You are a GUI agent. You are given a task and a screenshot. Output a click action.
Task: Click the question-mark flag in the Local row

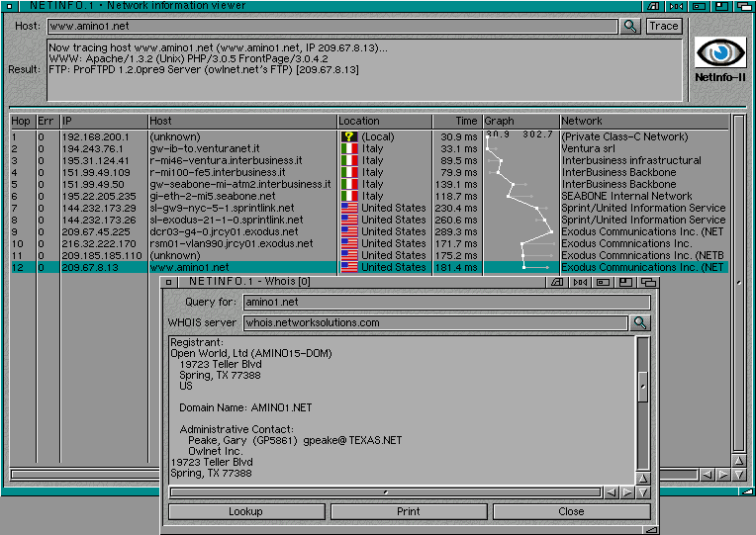[x=348, y=136]
